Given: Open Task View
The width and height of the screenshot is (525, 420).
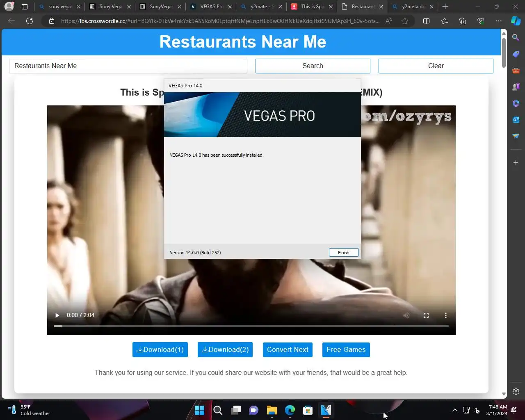Looking at the screenshot, I should (236, 410).
